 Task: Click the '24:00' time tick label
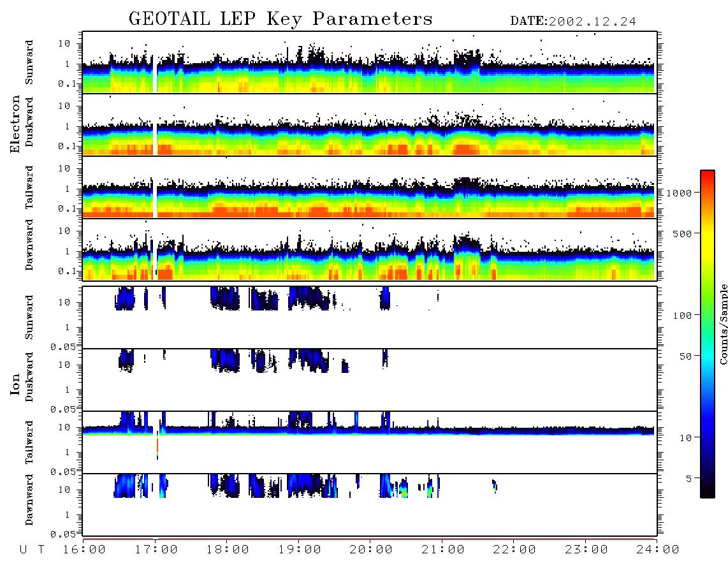[x=658, y=550]
